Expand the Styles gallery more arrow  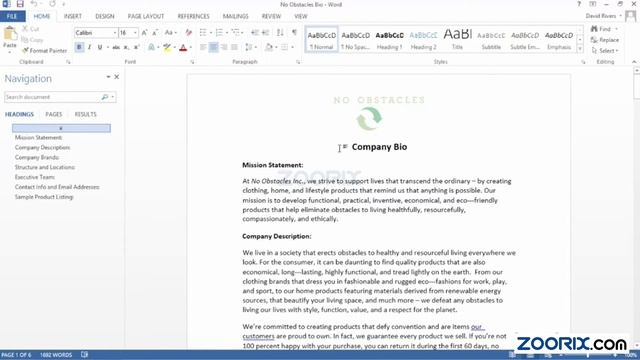(580, 49)
